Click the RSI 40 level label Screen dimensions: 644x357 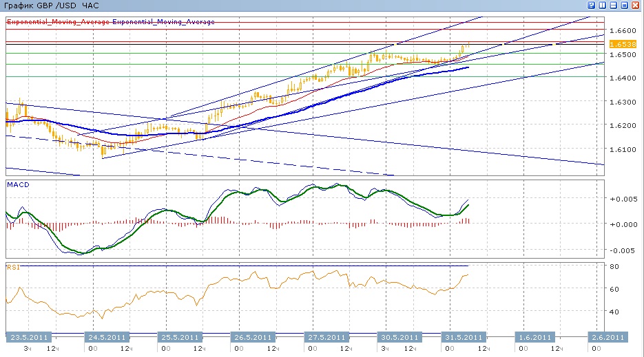[x=614, y=312]
